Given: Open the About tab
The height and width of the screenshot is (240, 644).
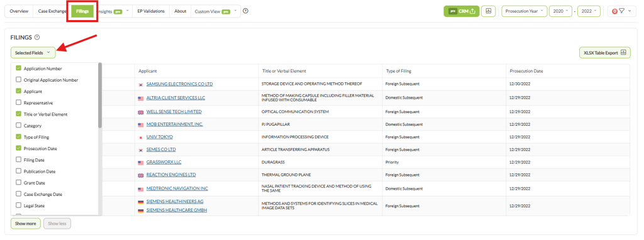Looking at the screenshot, I should click(x=180, y=11).
